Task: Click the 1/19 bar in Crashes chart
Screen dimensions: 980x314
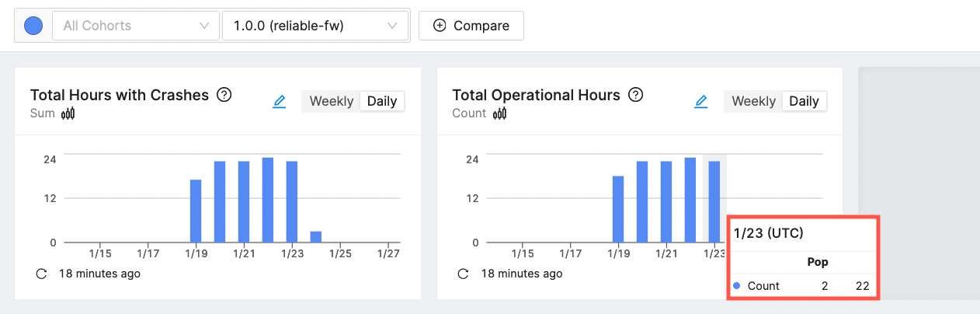Action: tap(196, 211)
